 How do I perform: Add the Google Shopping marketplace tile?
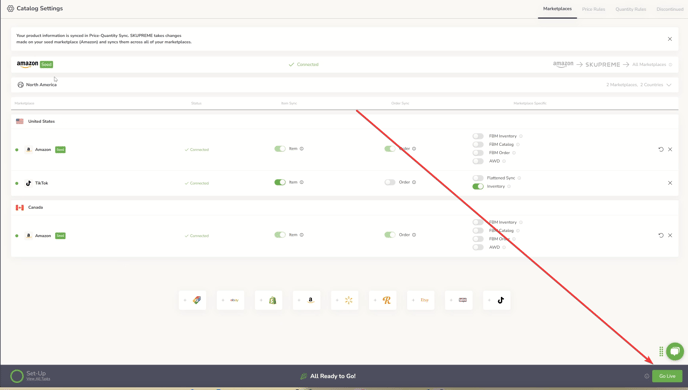[192, 301]
